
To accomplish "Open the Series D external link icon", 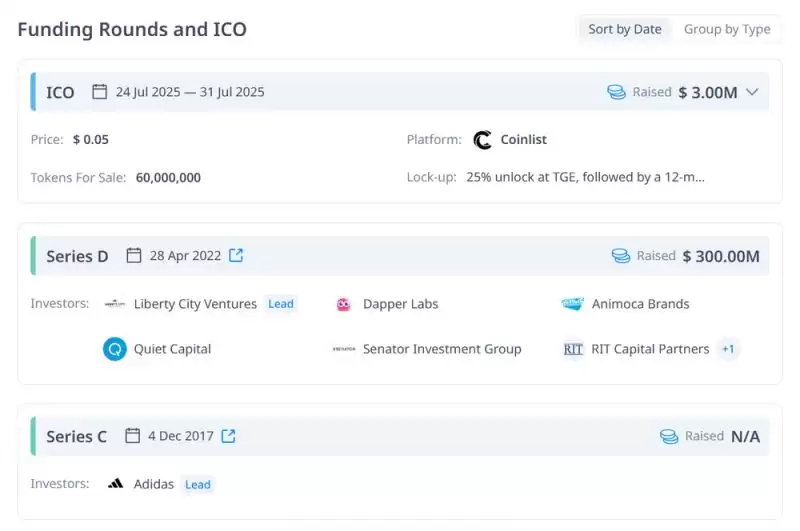I will pos(236,255).
